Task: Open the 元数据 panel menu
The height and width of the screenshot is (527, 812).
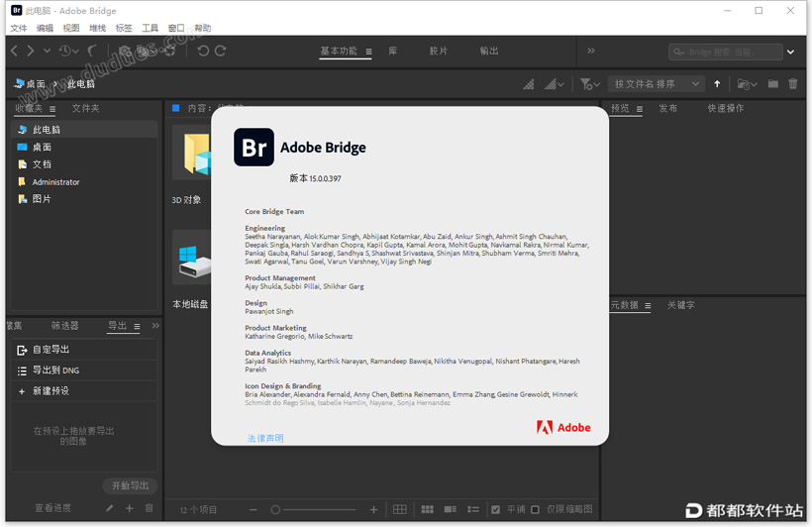Action: pos(648,306)
